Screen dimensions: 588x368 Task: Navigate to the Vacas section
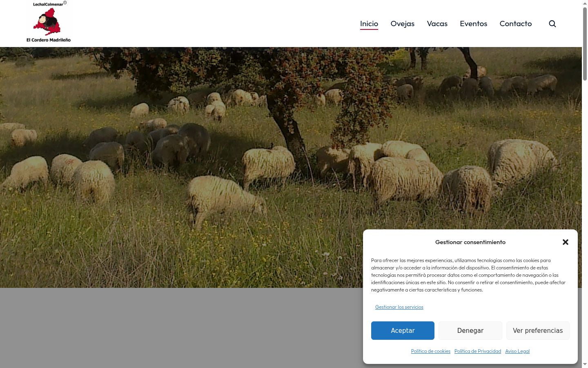(x=437, y=24)
